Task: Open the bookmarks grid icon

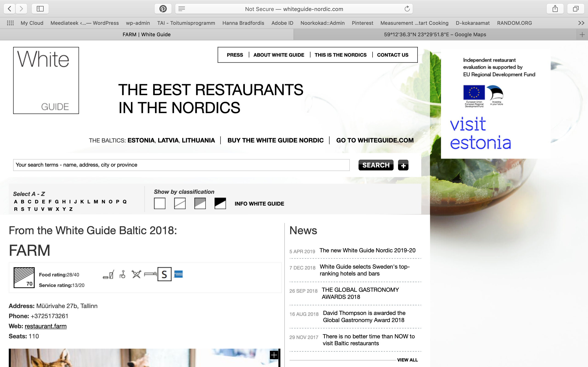Action: [x=10, y=23]
